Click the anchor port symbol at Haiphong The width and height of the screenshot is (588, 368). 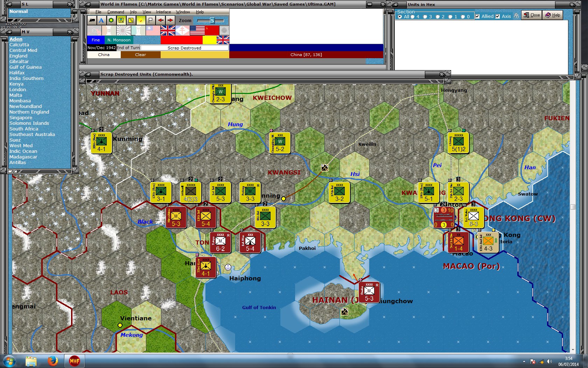pos(228,267)
